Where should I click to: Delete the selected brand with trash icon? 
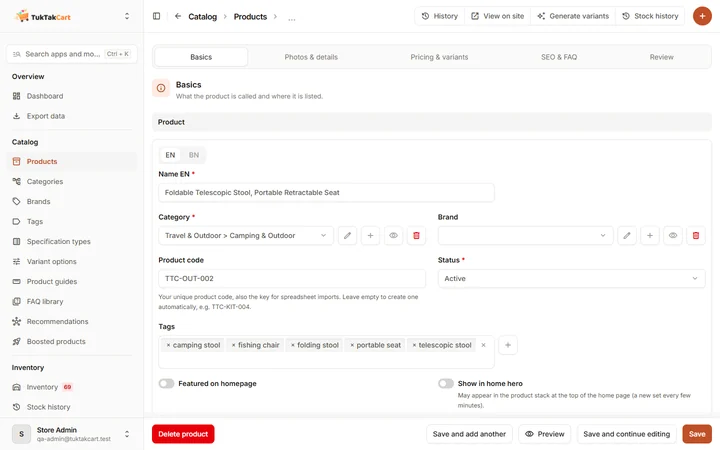tap(696, 236)
